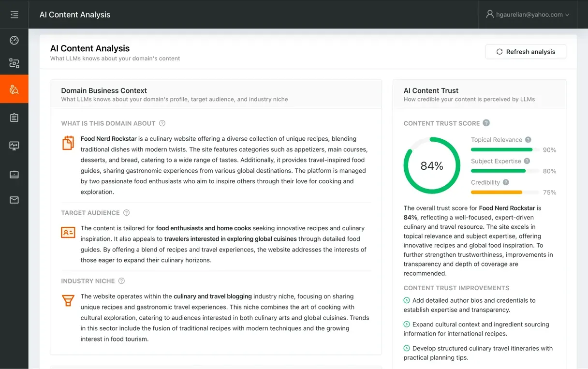Click the help icon next to Target Audience
Viewport: 588px width, 369px height.
tap(126, 212)
